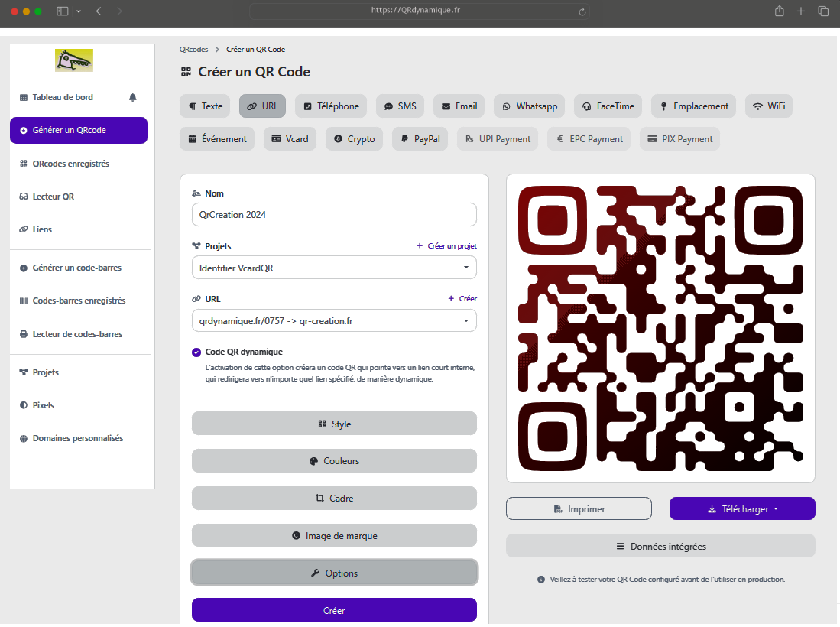Select the WiFi QR type
The width and height of the screenshot is (840, 627).
click(769, 106)
